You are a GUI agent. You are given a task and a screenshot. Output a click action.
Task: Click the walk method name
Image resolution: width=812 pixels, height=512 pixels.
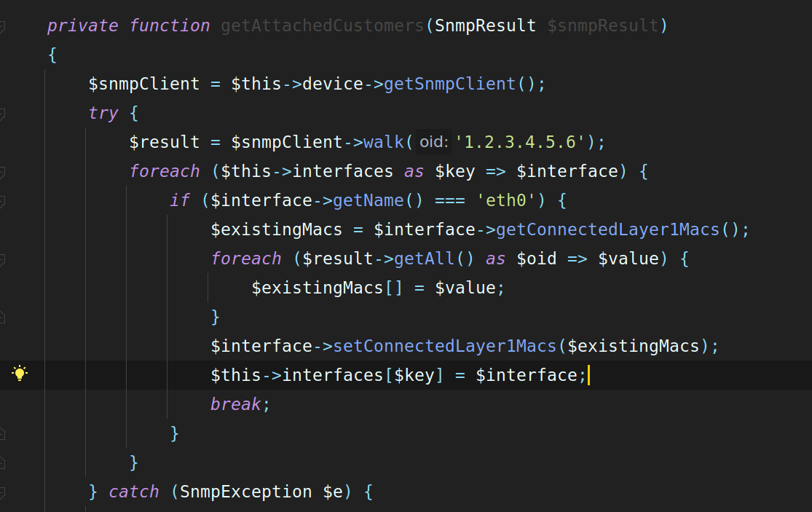tap(384, 142)
